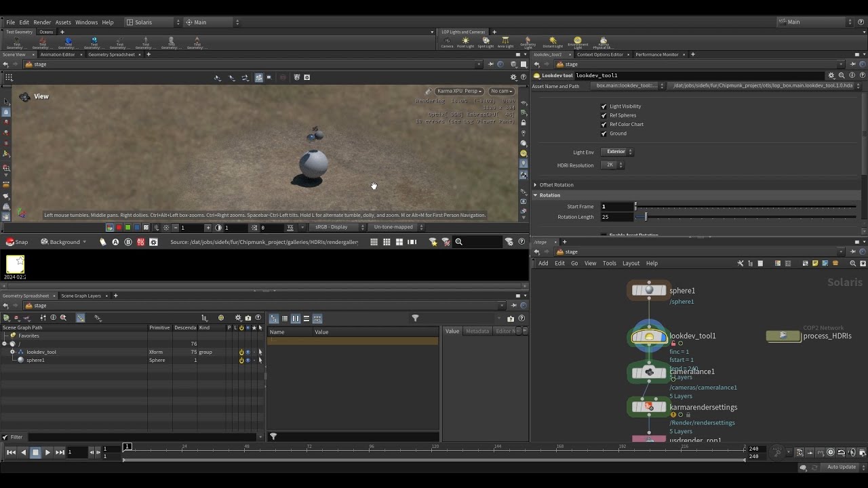Image resolution: width=868 pixels, height=488 pixels.
Task: Click the View label in the viewport
Action: pyautogui.click(x=41, y=96)
